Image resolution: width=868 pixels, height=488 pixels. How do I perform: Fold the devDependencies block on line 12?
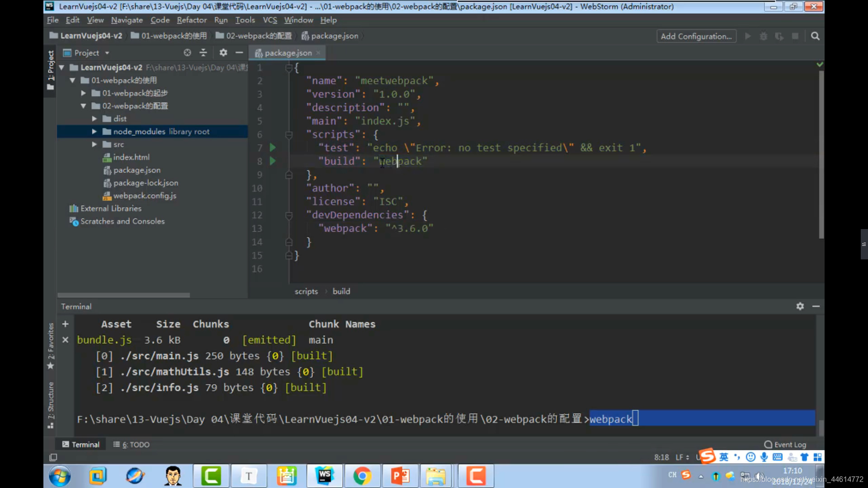point(289,216)
